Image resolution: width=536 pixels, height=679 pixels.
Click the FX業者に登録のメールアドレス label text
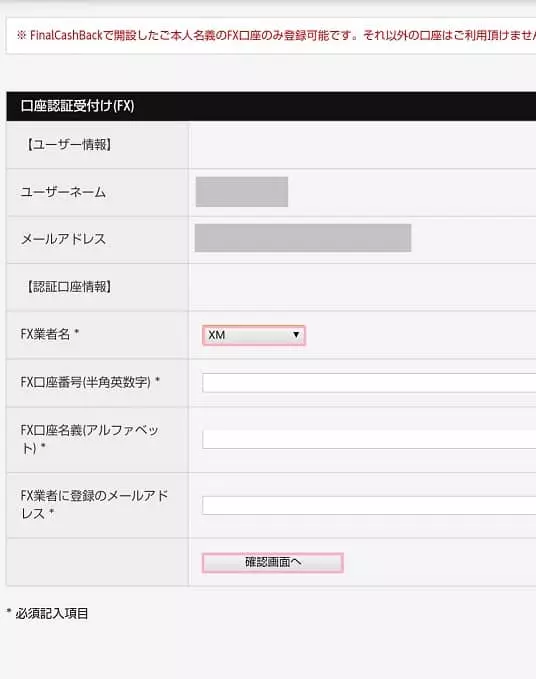click(x=94, y=504)
